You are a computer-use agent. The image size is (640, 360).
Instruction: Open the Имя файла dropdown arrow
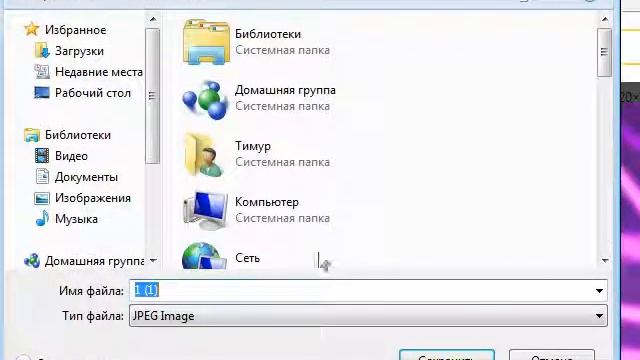coord(599,291)
